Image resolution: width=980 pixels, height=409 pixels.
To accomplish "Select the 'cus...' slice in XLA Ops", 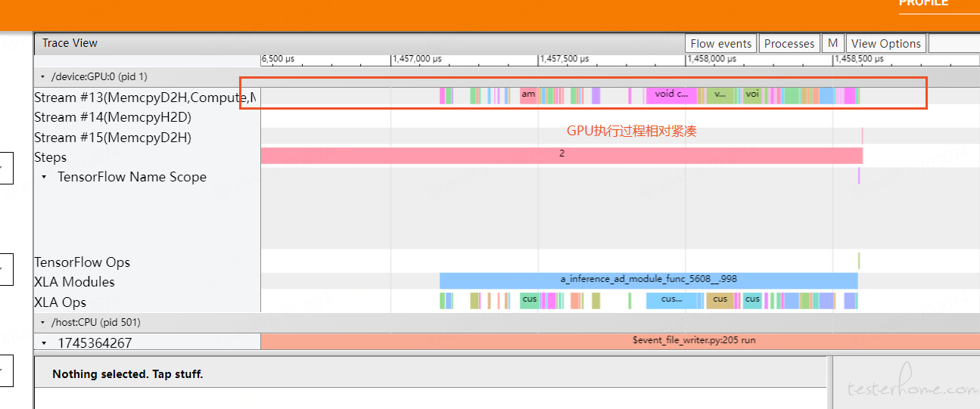I will 671,300.
